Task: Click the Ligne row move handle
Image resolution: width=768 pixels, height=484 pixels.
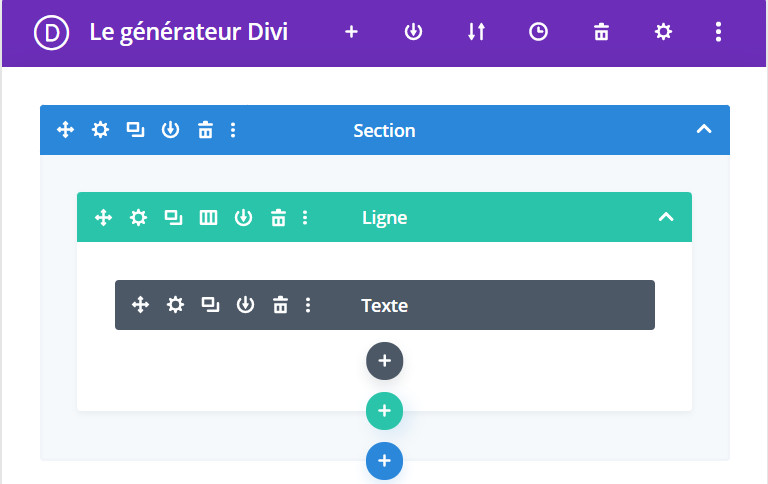Action: click(103, 217)
